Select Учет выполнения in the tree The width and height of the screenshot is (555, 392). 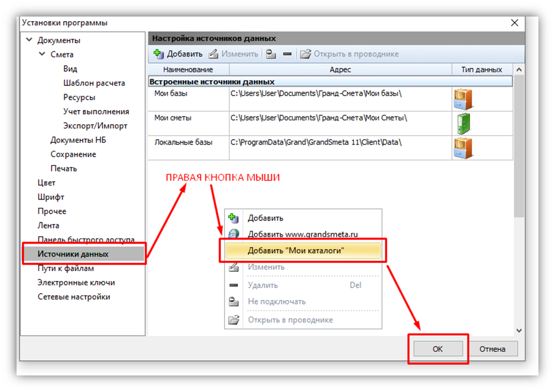(96, 111)
